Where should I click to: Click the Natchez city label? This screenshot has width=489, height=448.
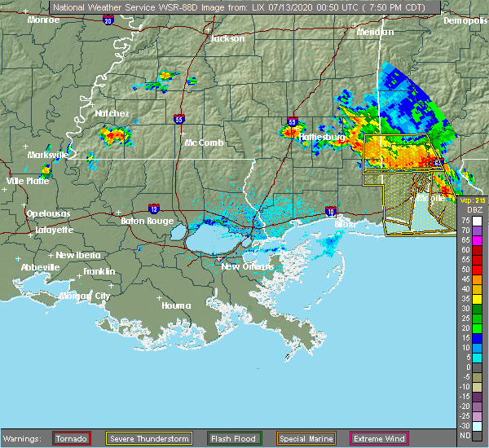(x=112, y=113)
